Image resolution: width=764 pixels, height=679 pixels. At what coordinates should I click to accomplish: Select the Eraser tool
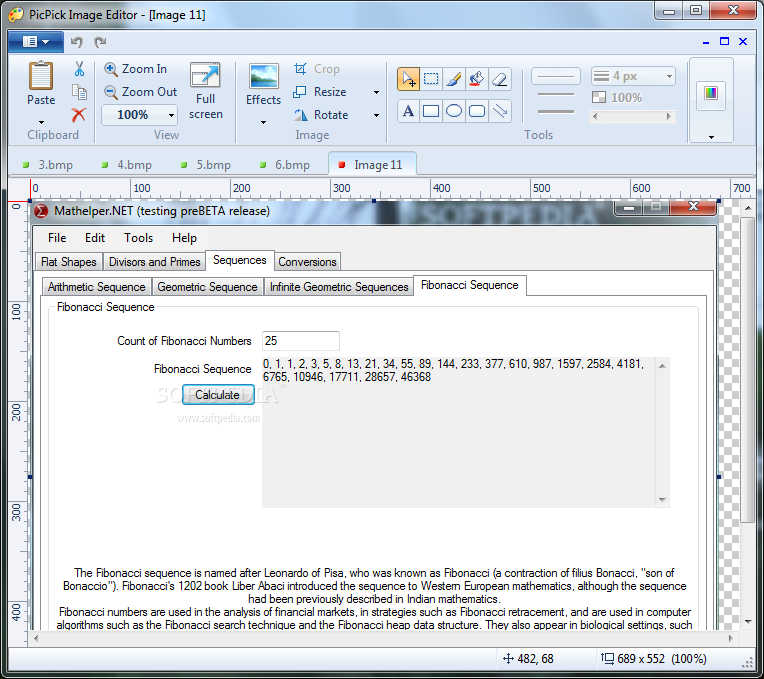[500, 79]
